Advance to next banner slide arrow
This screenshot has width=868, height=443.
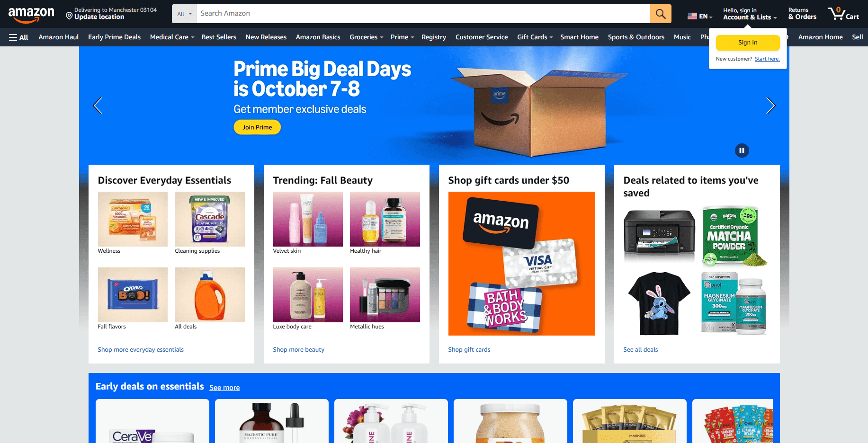(x=770, y=106)
